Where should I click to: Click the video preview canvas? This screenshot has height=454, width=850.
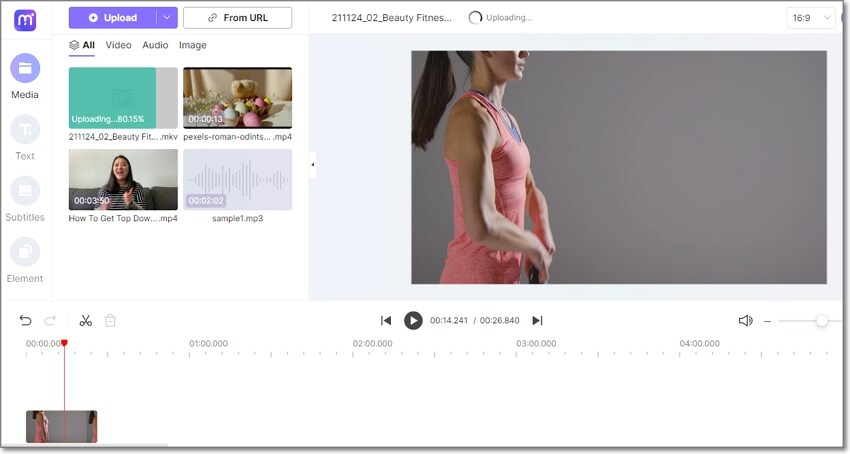(619, 167)
